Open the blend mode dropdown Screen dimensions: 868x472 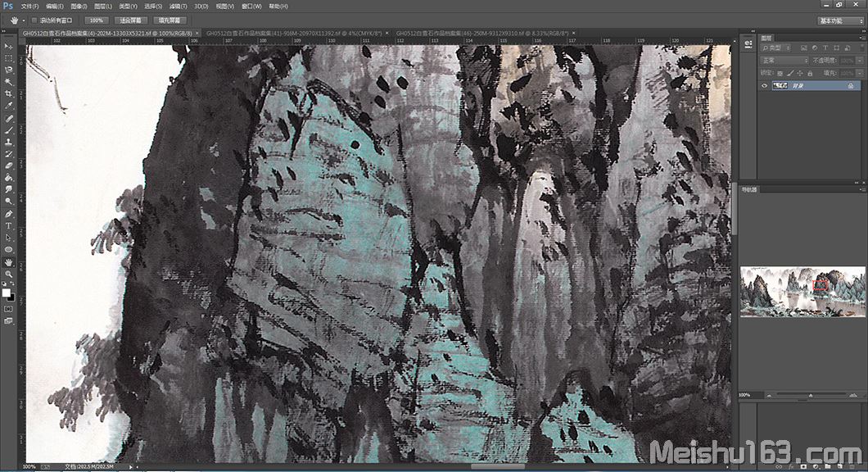(784, 61)
